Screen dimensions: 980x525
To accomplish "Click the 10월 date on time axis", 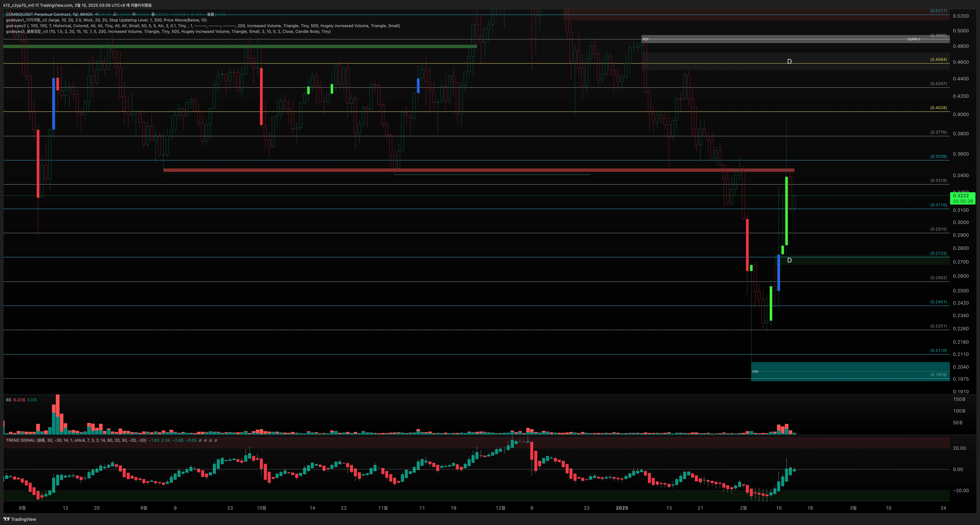I will [x=261, y=508].
